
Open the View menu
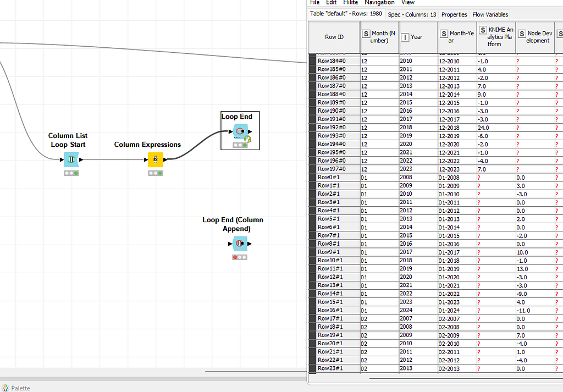(408, 3)
